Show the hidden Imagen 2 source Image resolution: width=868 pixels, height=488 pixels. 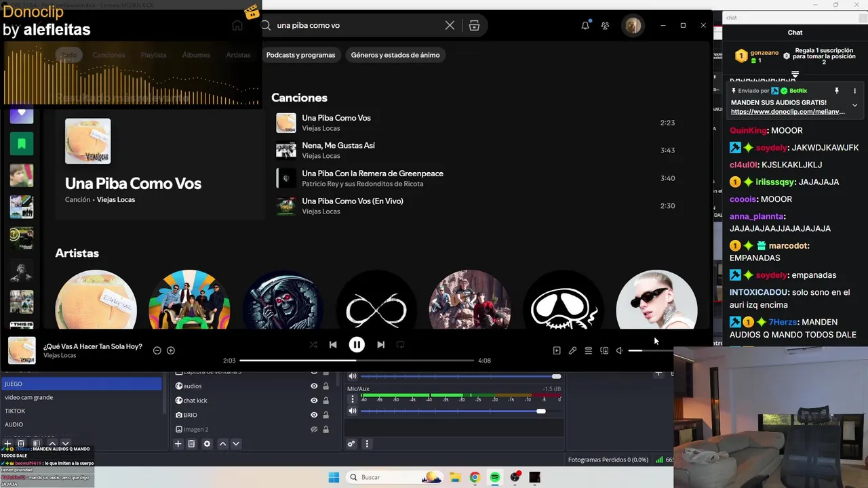click(x=314, y=429)
